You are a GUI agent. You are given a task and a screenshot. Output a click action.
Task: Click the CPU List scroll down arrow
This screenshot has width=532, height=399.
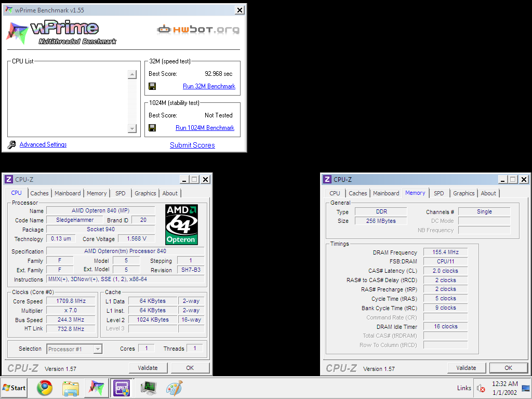point(132,128)
